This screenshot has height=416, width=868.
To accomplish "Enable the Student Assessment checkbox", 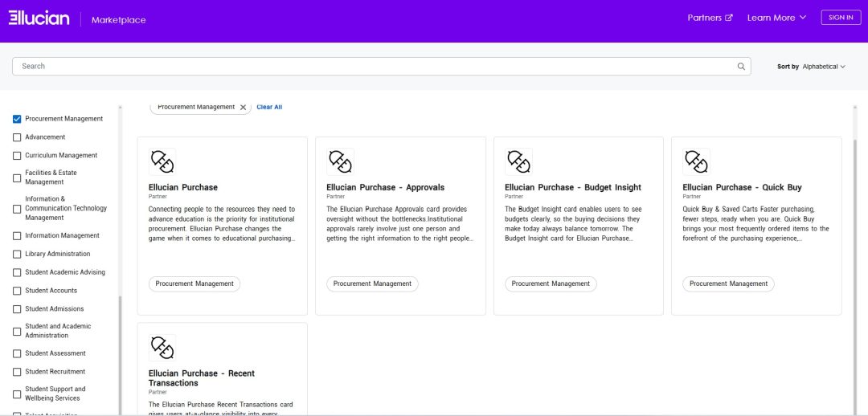I will pyautogui.click(x=17, y=353).
